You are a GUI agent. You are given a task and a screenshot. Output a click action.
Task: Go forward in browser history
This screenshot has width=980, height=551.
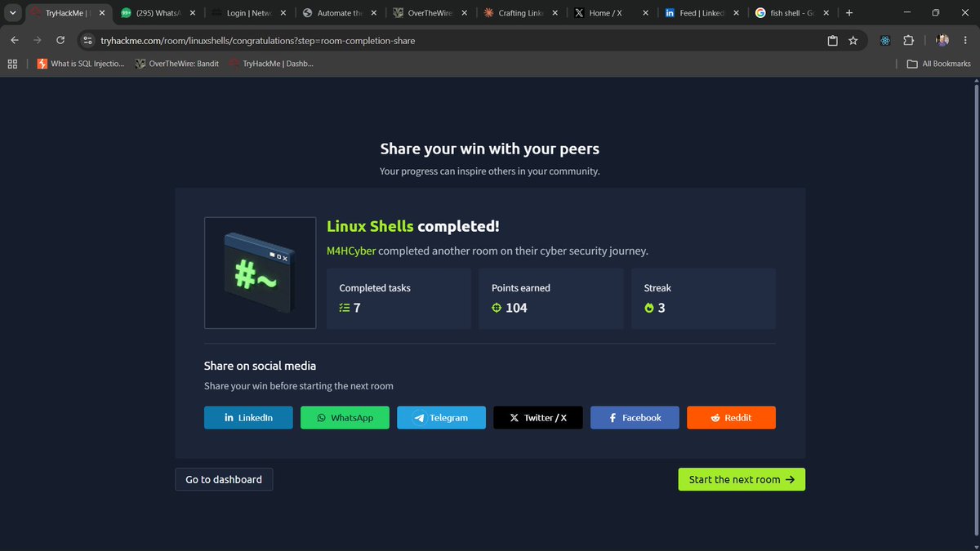click(38, 40)
